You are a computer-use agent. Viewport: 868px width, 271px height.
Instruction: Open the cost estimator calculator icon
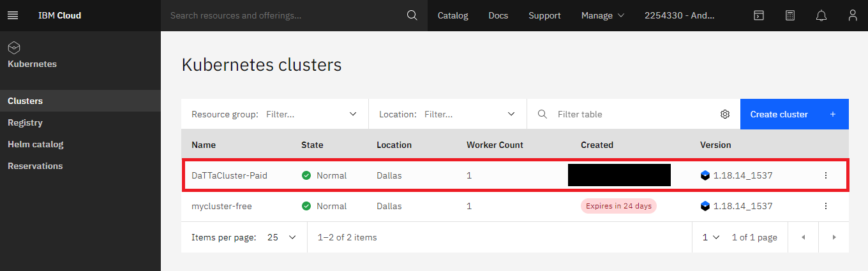(790, 15)
